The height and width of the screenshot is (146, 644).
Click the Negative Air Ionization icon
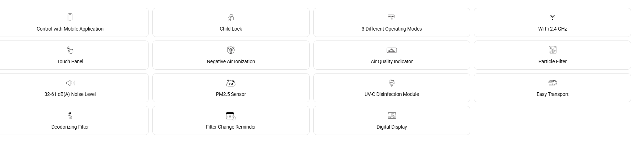(x=231, y=50)
